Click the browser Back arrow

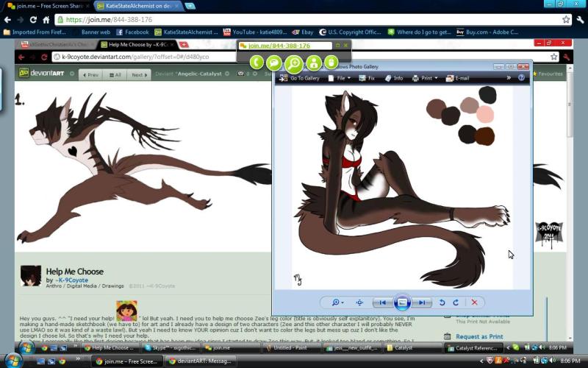[x=7, y=20]
